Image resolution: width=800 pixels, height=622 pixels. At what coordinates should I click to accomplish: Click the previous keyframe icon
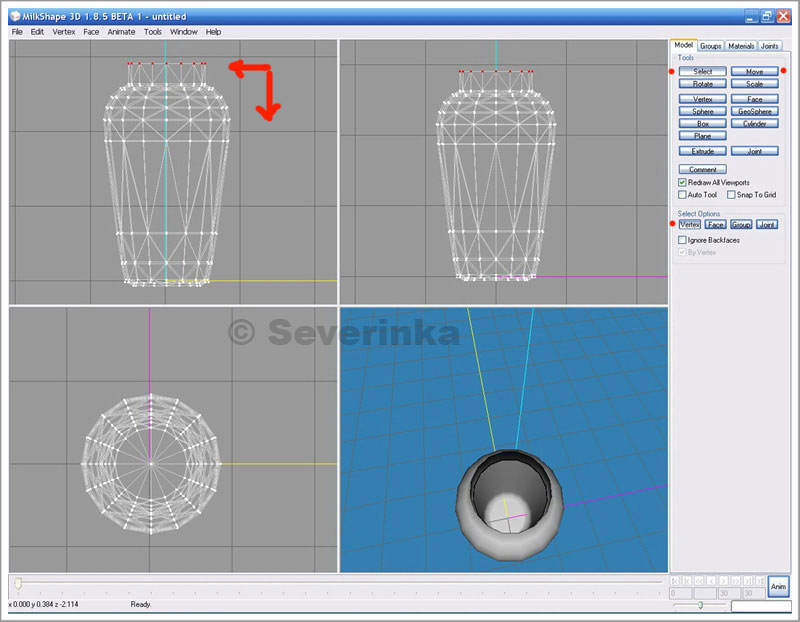687,581
